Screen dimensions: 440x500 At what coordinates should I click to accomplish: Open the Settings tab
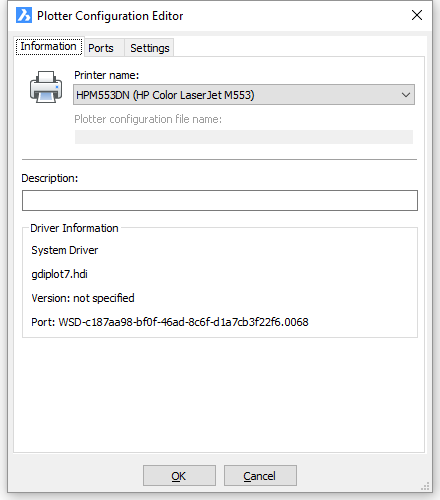click(x=150, y=48)
